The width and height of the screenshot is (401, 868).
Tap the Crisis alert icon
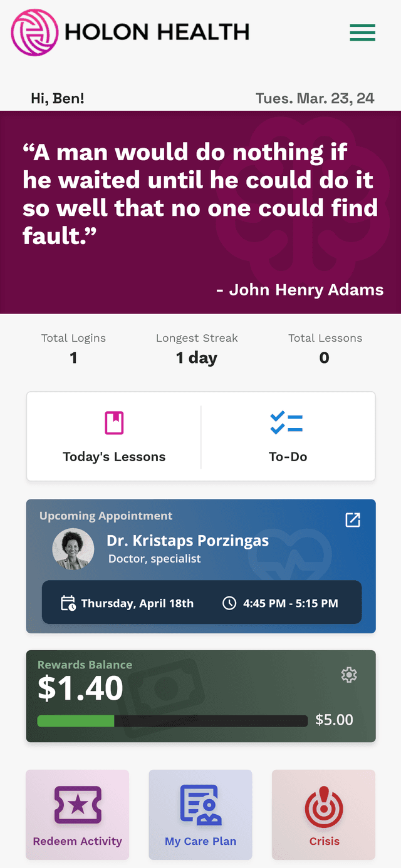coord(324,806)
